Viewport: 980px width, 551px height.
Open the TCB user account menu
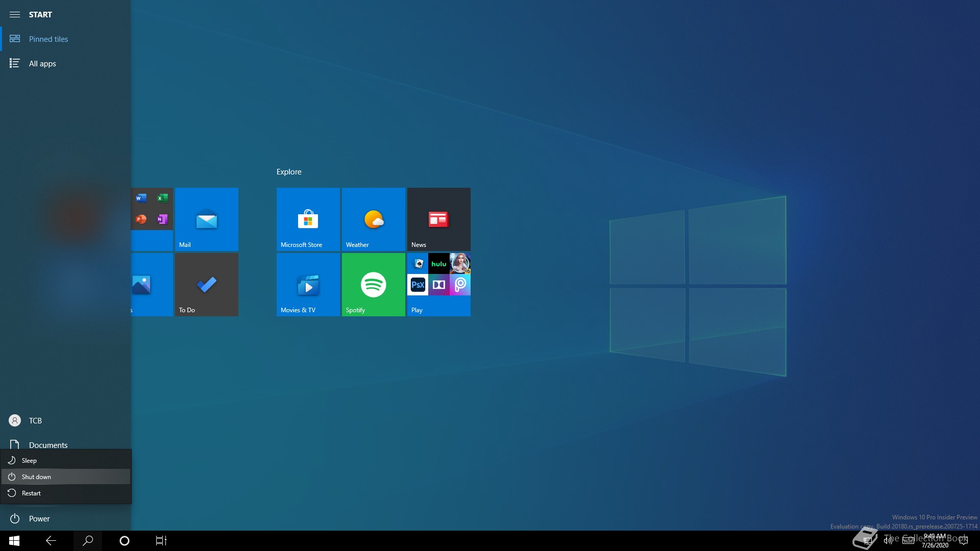[x=65, y=420]
